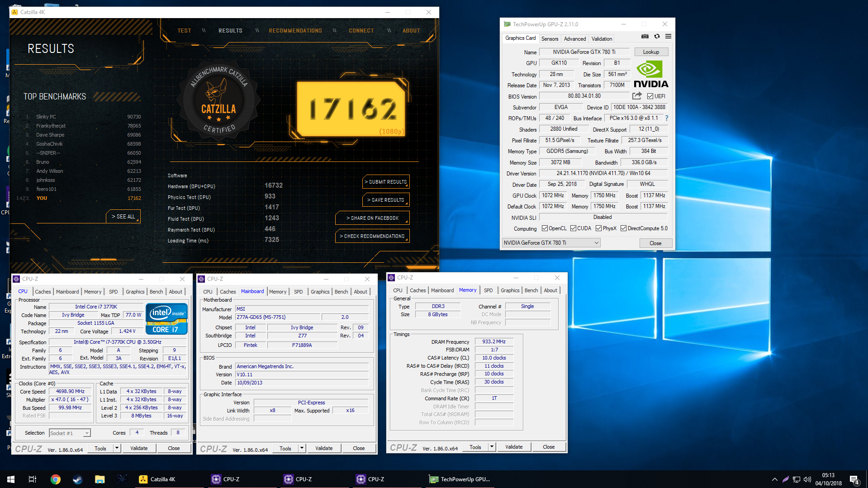The image size is (868, 488).
Task: Click the NVIDIA logo in GPU-Z
Action: 651,75
